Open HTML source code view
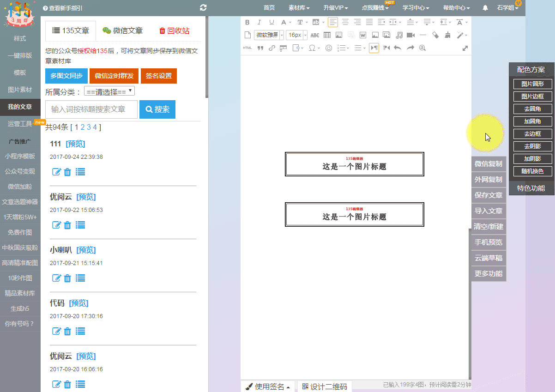Screen dimensions: 555x392 (x=247, y=48)
